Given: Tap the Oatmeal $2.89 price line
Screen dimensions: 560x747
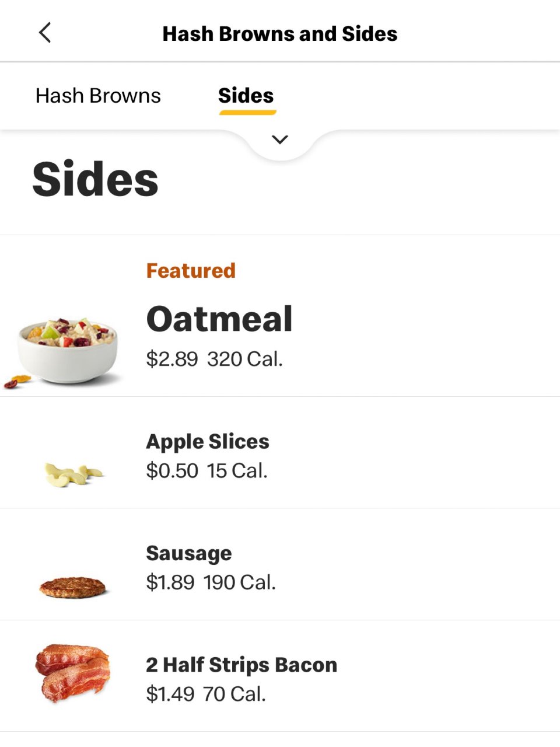Looking at the screenshot, I should pyautogui.click(x=214, y=359).
